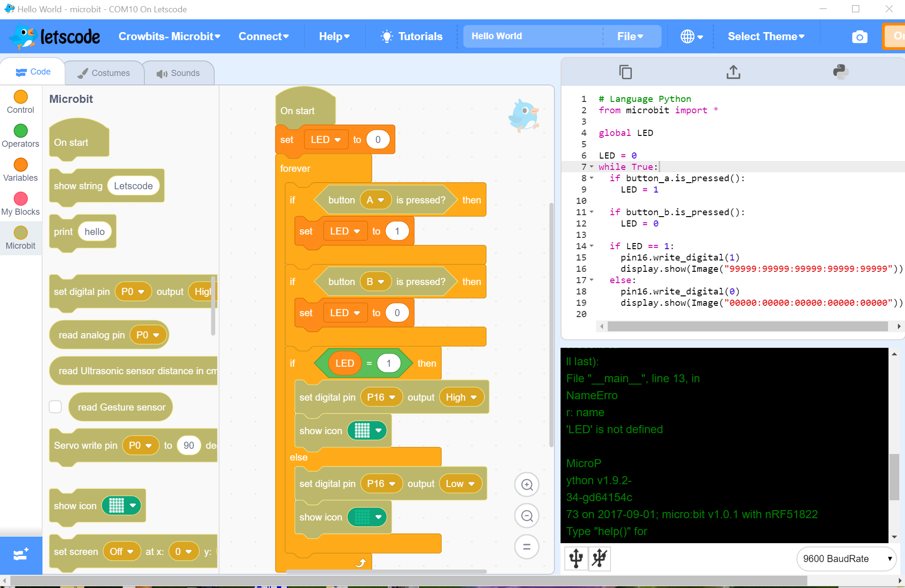The width and height of the screenshot is (905, 588).
Task: Open the Crowbits- Microbit menu
Action: click(x=169, y=36)
